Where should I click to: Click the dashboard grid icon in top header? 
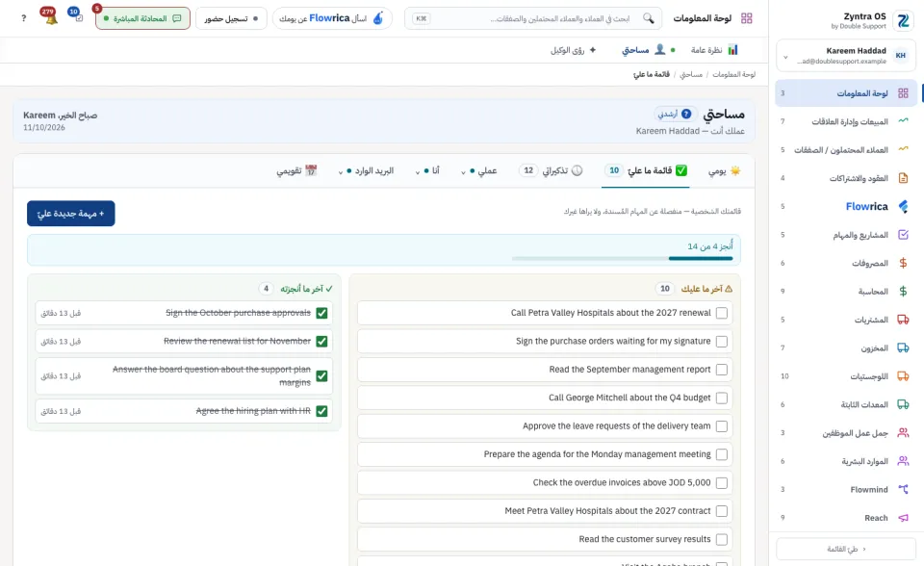coord(747,18)
